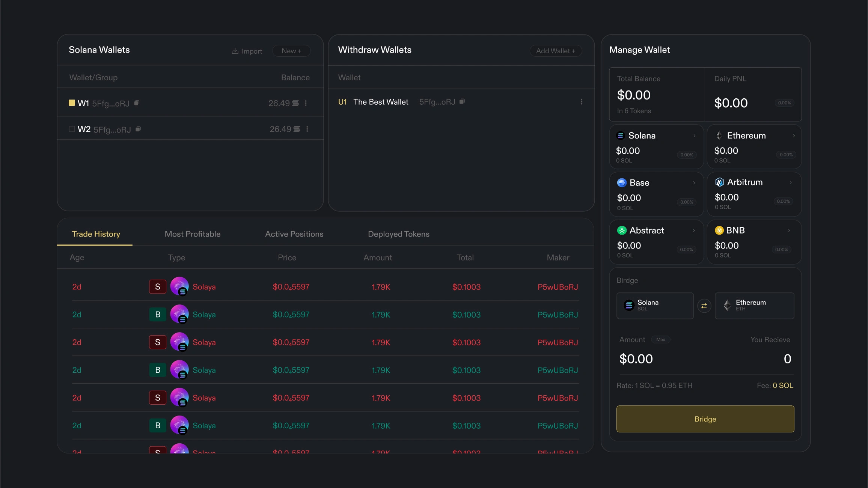The image size is (868, 488).
Task: Click the Import download icon
Action: pyautogui.click(x=235, y=51)
